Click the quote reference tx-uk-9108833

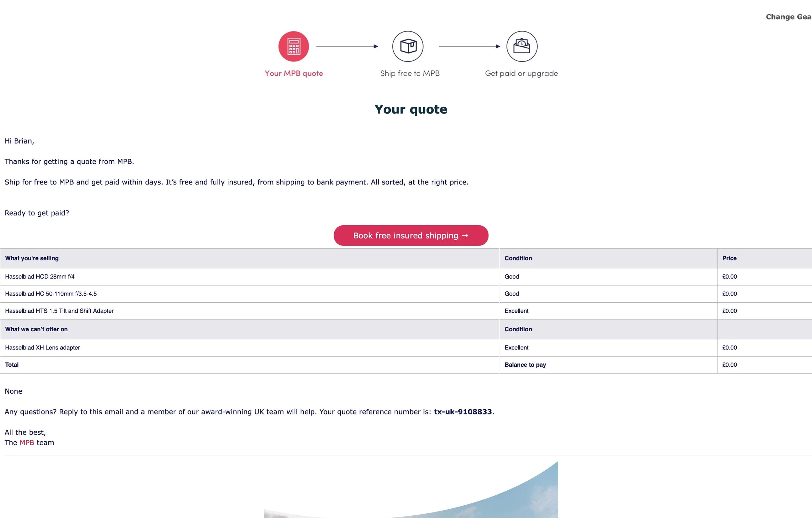click(463, 412)
